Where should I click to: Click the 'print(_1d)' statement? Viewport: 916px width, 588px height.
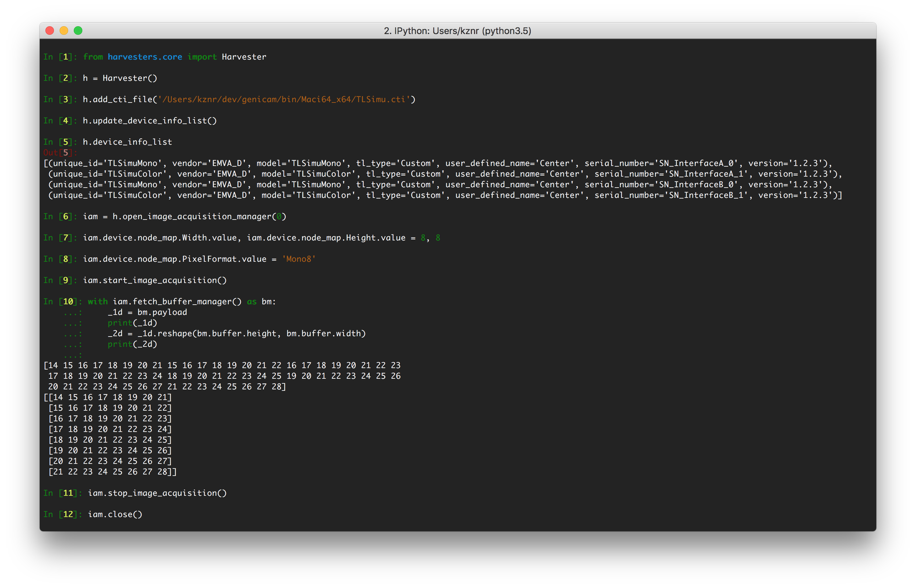pyautogui.click(x=132, y=323)
